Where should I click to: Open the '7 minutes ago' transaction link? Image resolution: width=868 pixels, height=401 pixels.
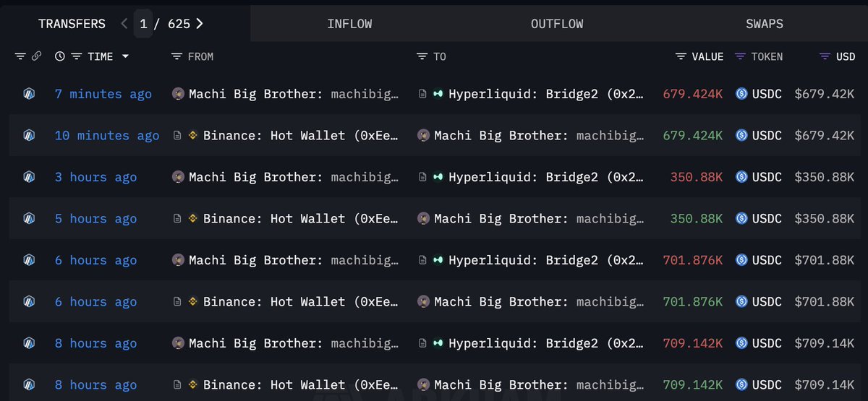click(x=103, y=94)
